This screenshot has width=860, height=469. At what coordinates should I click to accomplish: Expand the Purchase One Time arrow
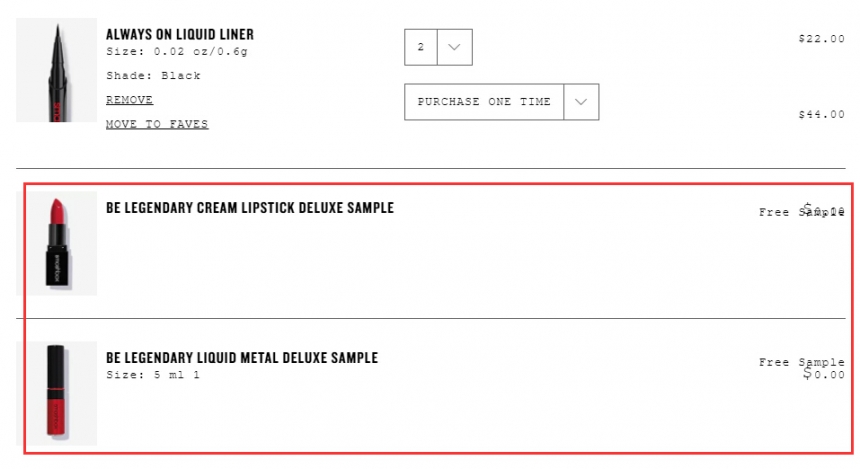pyautogui.click(x=581, y=102)
